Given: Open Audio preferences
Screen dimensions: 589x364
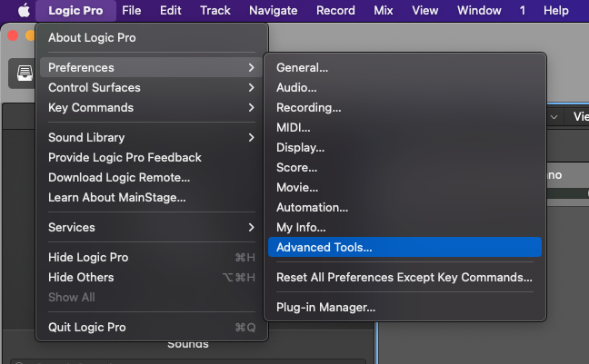Looking at the screenshot, I should click(x=405, y=87).
